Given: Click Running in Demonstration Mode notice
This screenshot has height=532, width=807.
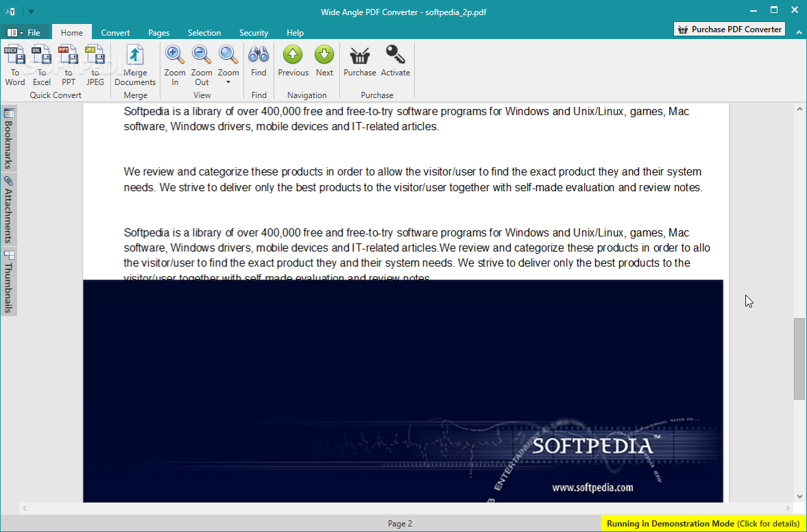Looking at the screenshot, I should (703, 524).
